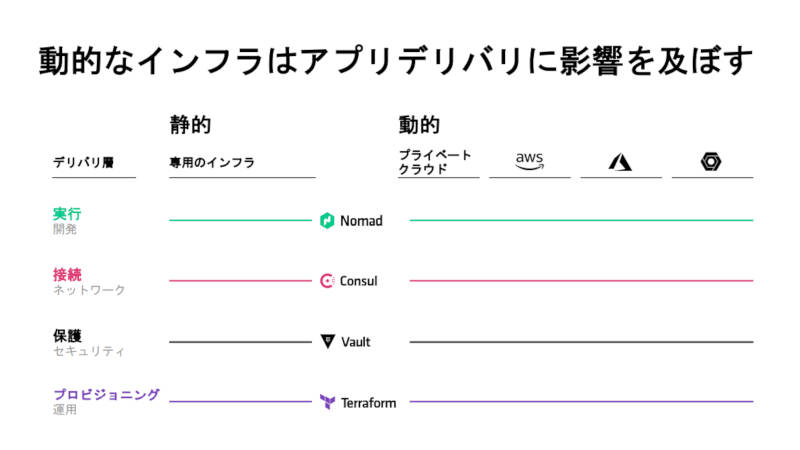Click the slide title 動的なインフラ heading
The height and width of the screenshot is (450, 800).
click(x=395, y=61)
